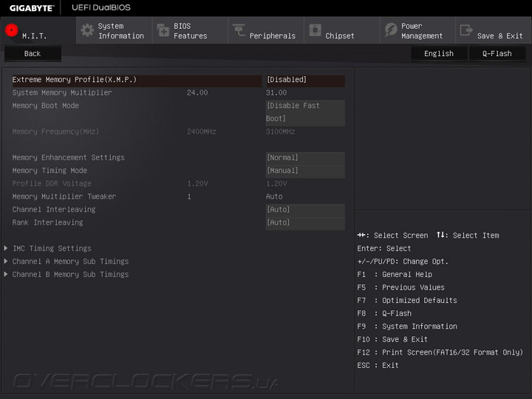Select Memory Enhancement Settings label
The width and height of the screenshot is (532, 399).
(68, 158)
